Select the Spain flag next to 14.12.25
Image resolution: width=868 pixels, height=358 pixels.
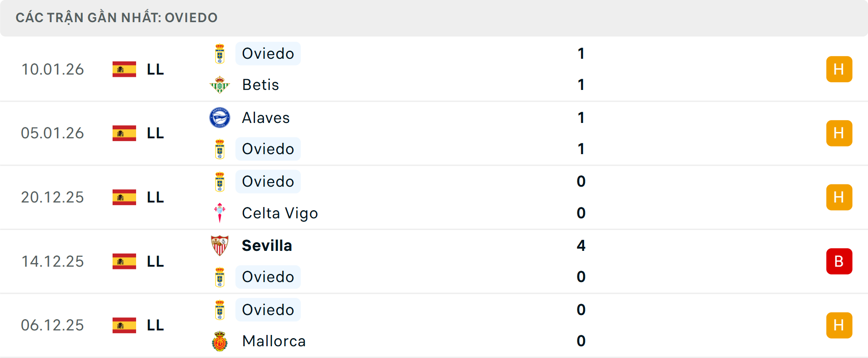coord(124,261)
